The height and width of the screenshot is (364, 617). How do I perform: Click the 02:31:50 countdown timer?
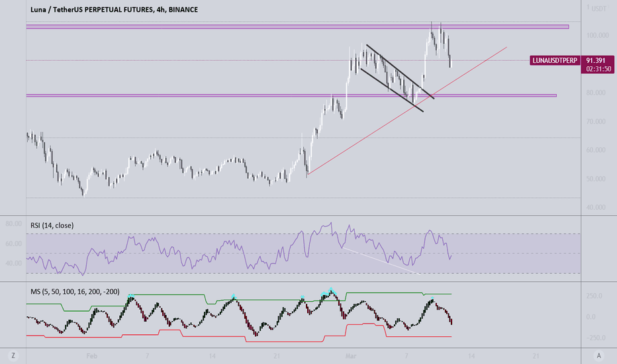click(x=598, y=69)
